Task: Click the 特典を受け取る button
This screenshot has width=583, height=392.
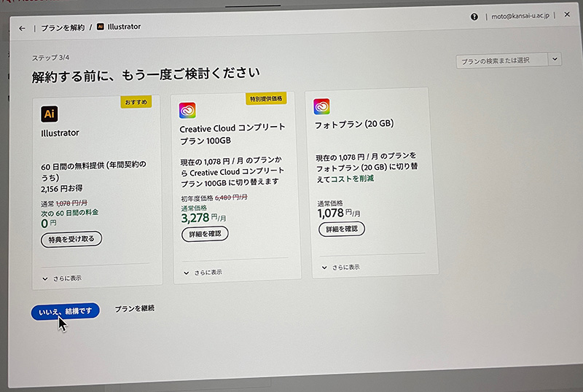Action: (71, 239)
